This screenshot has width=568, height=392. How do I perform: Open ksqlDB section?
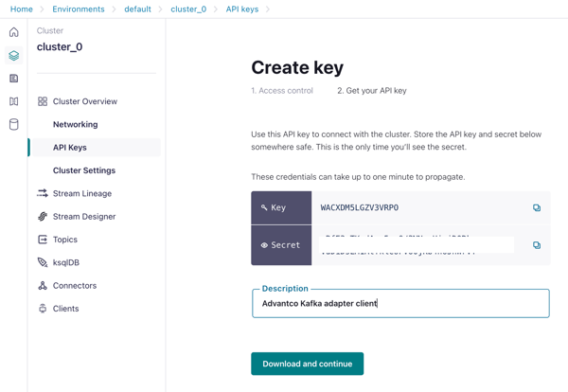pyautogui.click(x=59, y=262)
